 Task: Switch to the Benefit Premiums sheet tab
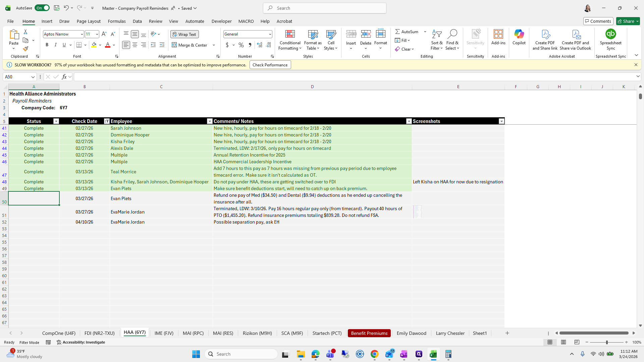(369, 333)
